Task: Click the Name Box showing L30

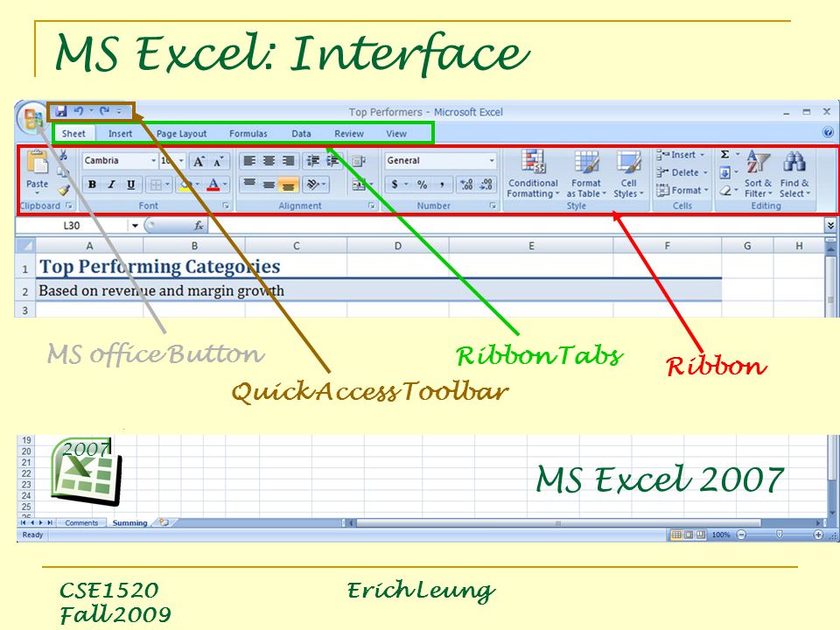Action: point(72,226)
